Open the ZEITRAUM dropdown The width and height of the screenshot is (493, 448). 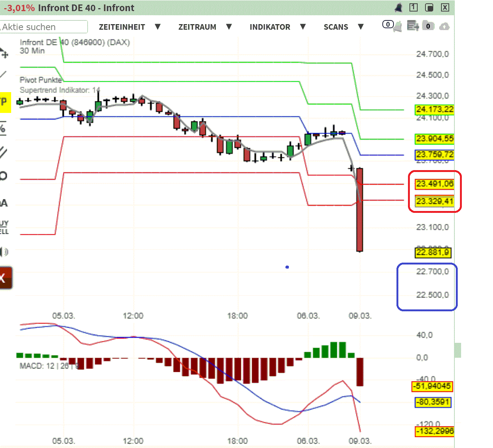pyautogui.click(x=197, y=27)
